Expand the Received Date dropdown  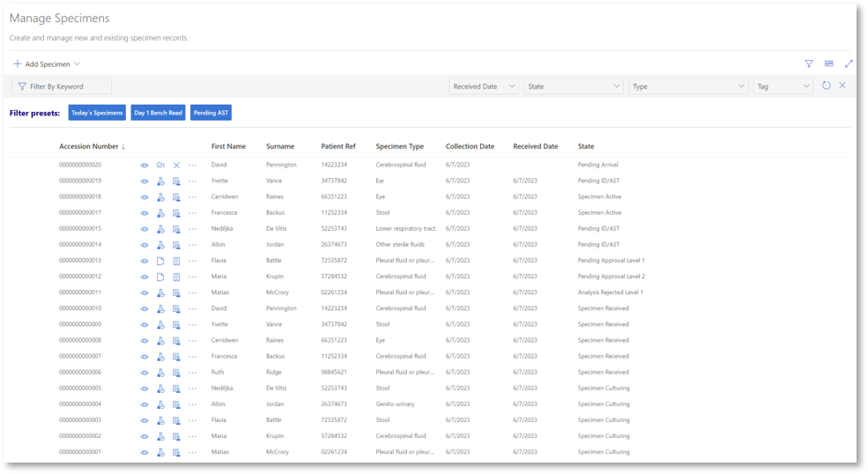pyautogui.click(x=484, y=86)
